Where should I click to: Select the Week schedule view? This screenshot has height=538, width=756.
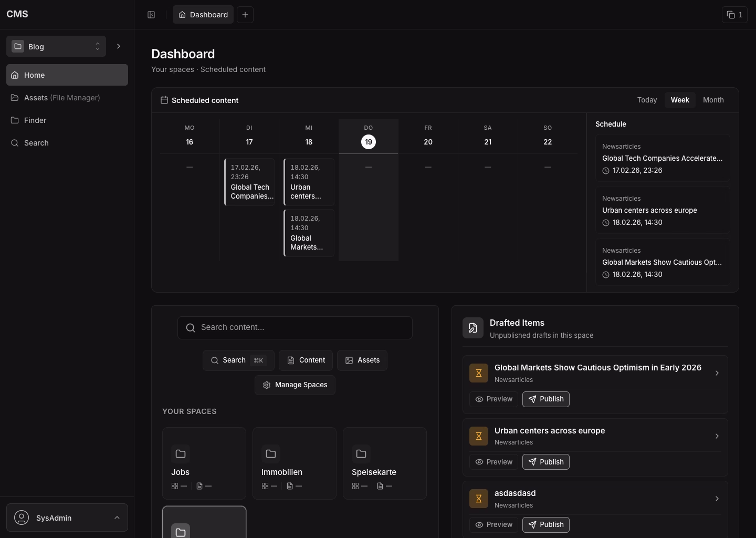[x=680, y=100]
